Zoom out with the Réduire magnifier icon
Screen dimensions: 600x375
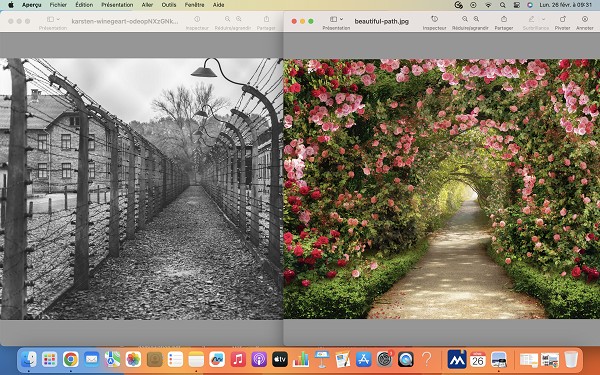click(465, 19)
